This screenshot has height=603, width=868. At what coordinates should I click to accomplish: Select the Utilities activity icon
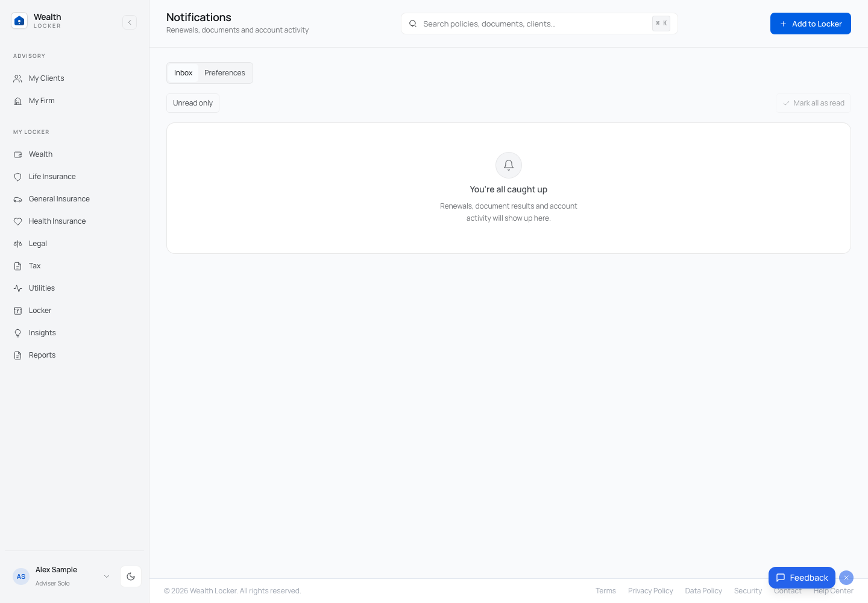click(18, 288)
